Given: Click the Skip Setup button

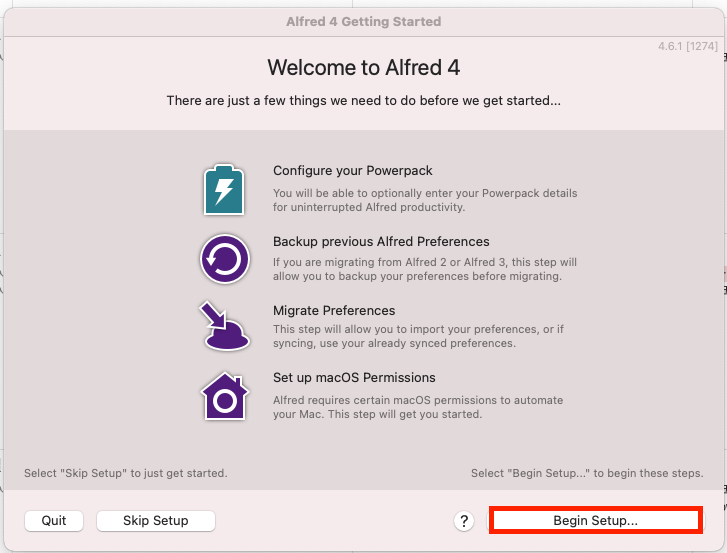Looking at the screenshot, I should 156,521.
